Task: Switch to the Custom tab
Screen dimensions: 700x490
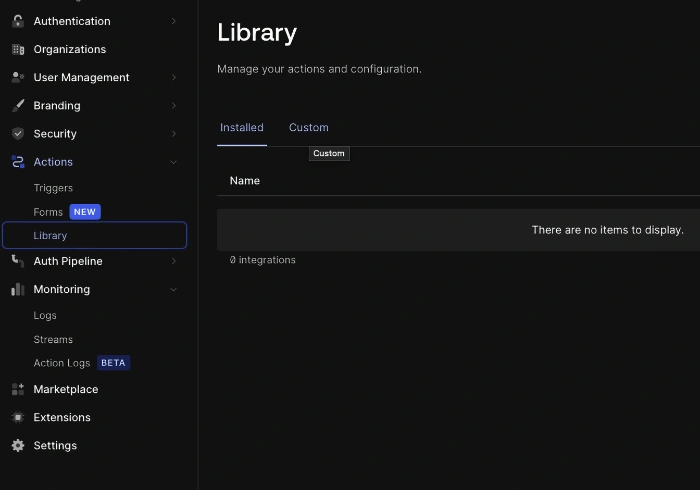Action: pos(308,128)
